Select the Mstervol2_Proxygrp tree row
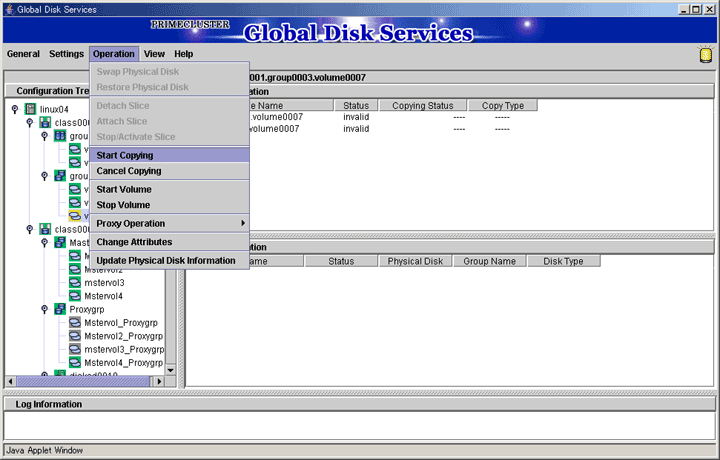 [124, 336]
